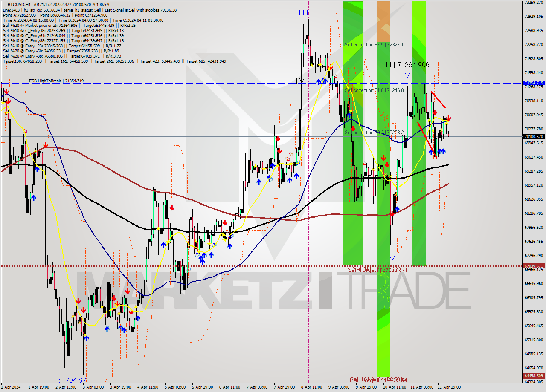Click the 'Sell %10 @ C_Entry38' line

(63, 30)
